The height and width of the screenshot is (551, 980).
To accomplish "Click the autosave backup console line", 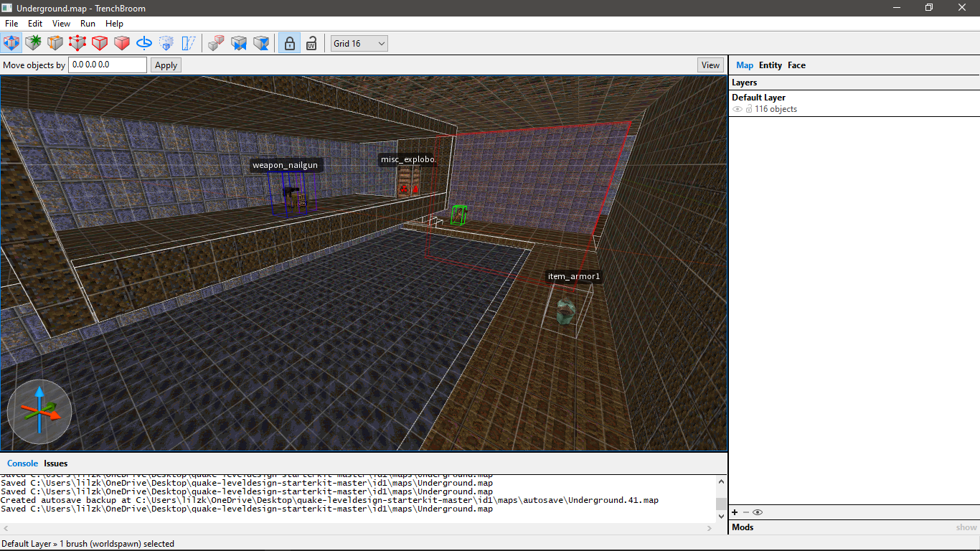I will tap(329, 500).
